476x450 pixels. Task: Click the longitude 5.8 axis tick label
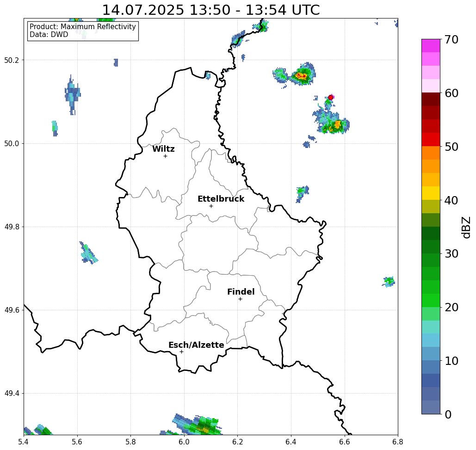pos(130,442)
